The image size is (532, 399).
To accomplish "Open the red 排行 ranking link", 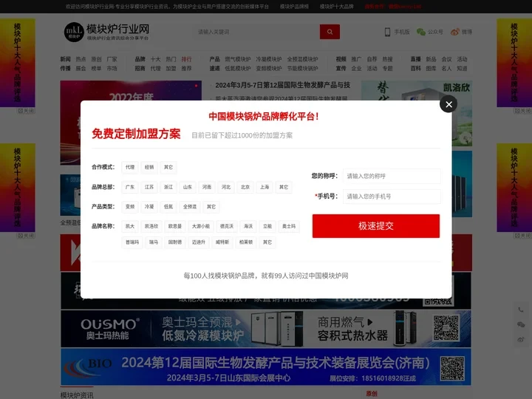I will pyautogui.click(x=186, y=59).
